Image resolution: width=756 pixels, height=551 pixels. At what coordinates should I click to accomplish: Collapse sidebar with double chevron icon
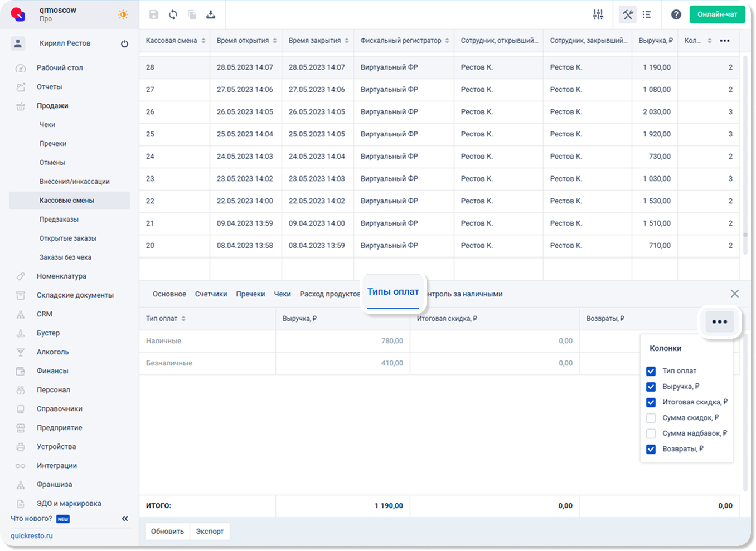coord(125,519)
